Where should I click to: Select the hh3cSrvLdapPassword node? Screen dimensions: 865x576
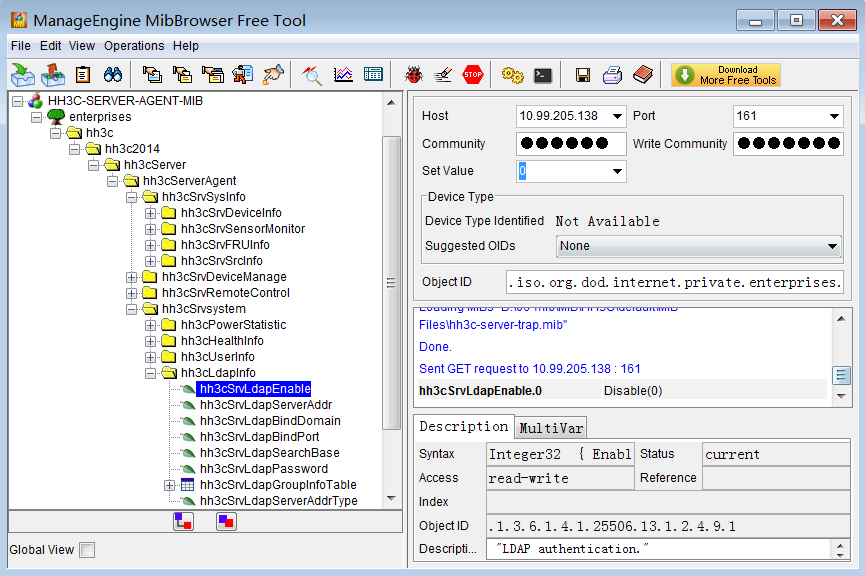[x=264, y=469]
